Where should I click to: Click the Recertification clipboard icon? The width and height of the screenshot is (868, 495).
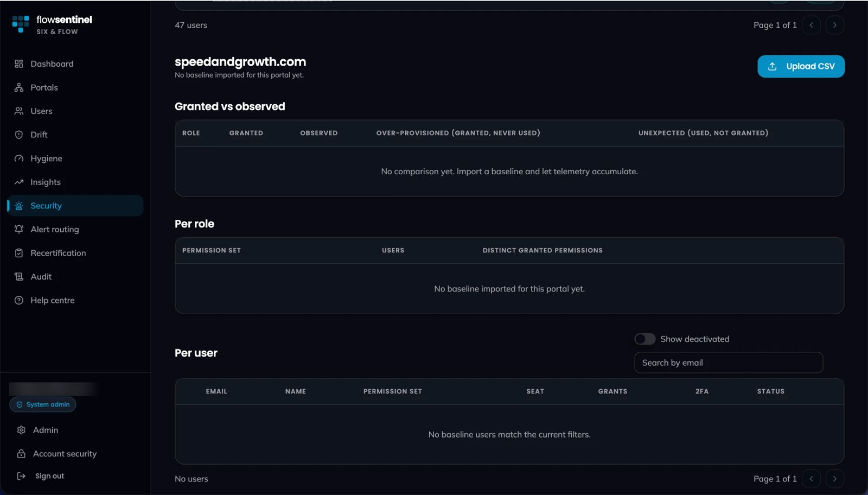click(19, 253)
